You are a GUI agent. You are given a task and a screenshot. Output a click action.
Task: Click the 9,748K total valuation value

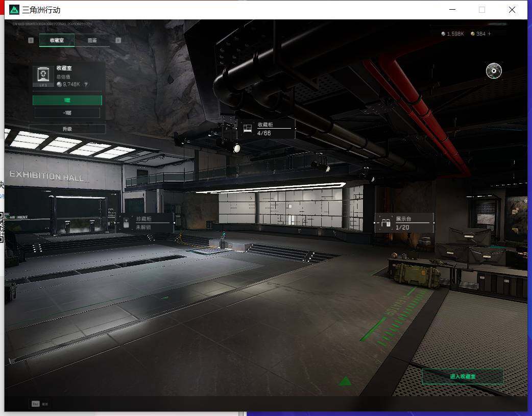(71, 84)
